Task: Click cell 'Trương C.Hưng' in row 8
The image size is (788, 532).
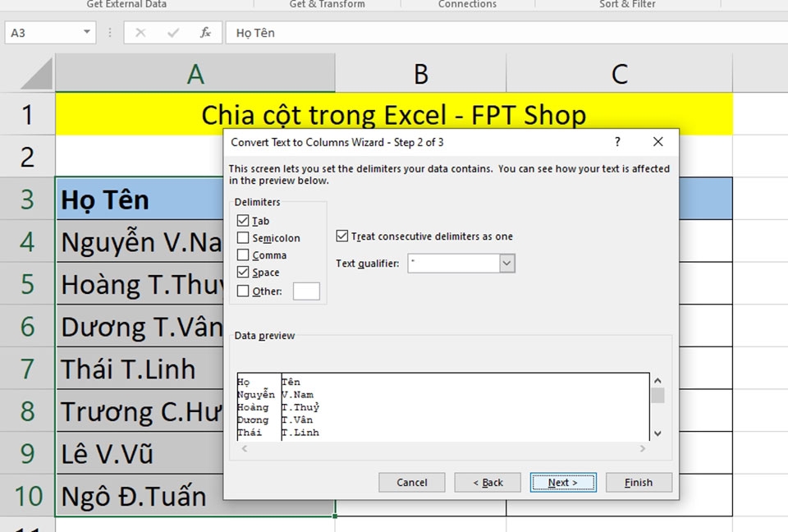Action: tap(140, 410)
